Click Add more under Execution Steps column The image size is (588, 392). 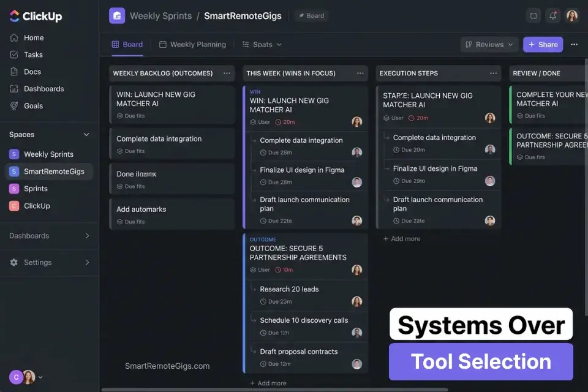click(402, 238)
